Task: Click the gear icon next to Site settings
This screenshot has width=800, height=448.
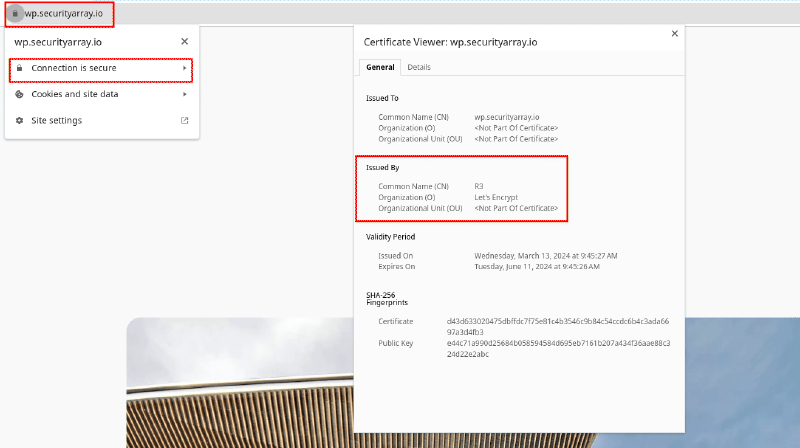Action: (x=20, y=121)
